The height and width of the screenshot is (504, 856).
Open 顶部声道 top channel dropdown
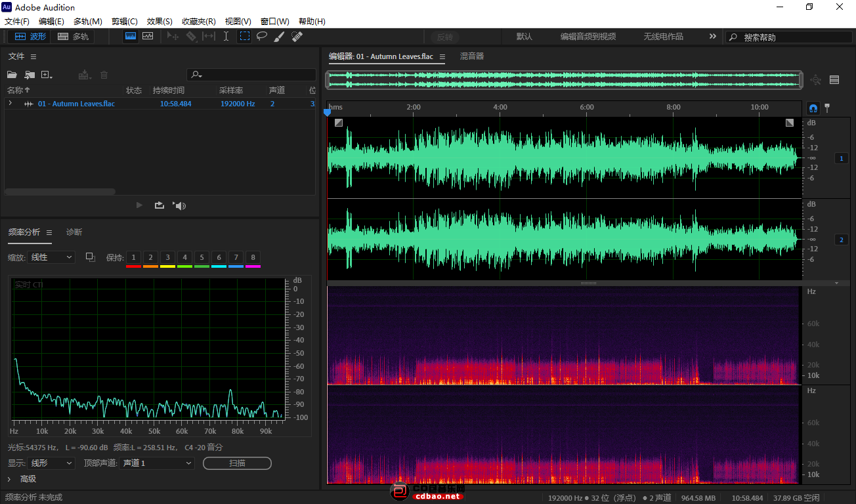click(158, 463)
